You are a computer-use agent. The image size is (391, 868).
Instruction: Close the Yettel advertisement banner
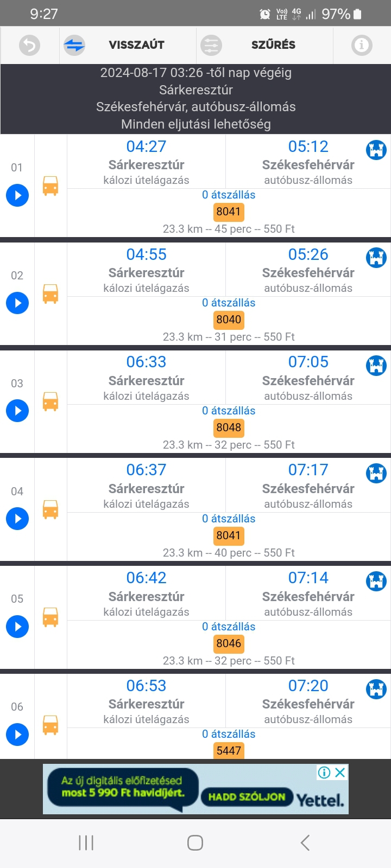coord(340,773)
